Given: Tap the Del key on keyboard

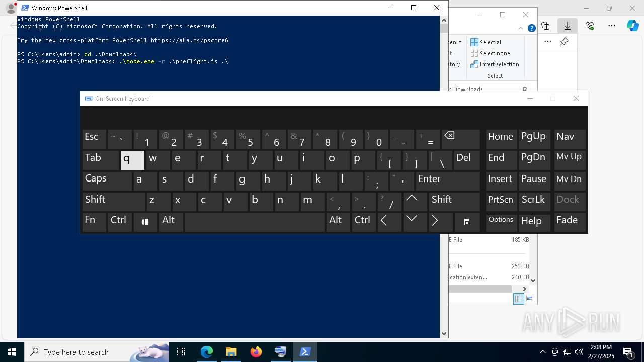Looking at the screenshot, I should pos(467,160).
